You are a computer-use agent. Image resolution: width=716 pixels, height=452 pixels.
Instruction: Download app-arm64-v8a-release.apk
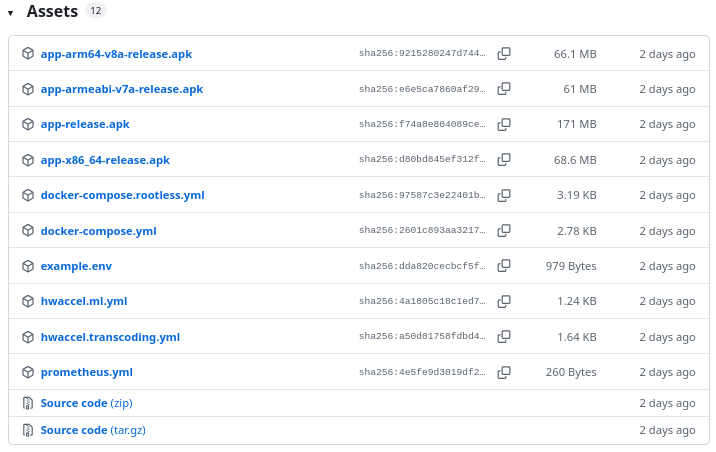[x=116, y=54]
